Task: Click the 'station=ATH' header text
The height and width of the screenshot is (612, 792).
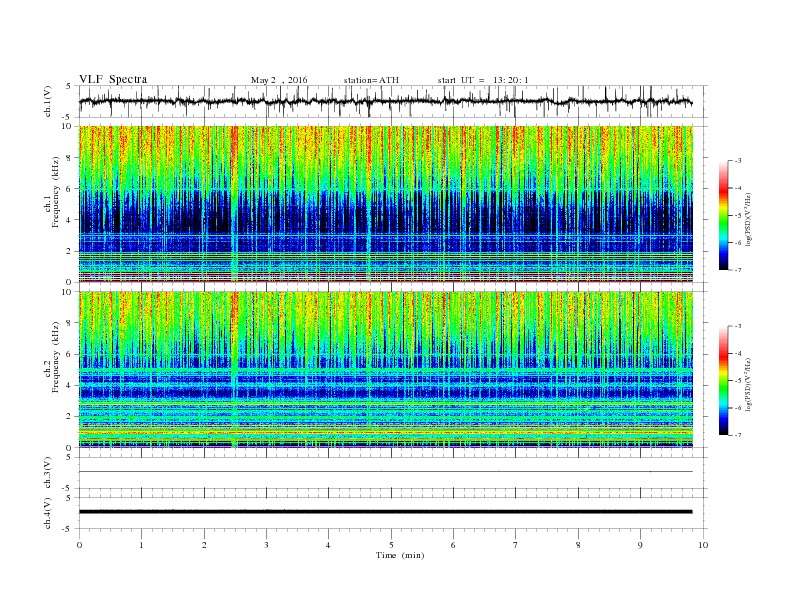Action: point(371,80)
